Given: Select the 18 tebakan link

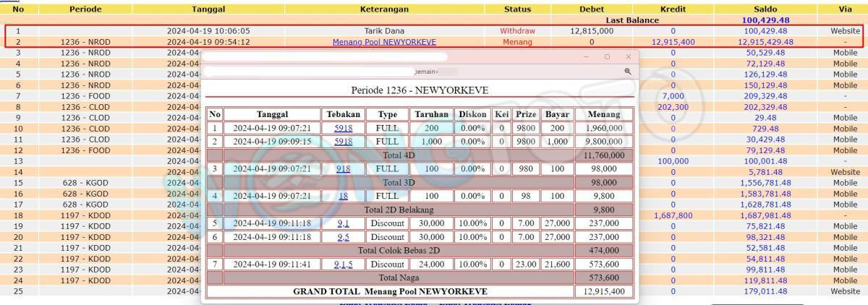Looking at the screenshot, I should point(344,196).
